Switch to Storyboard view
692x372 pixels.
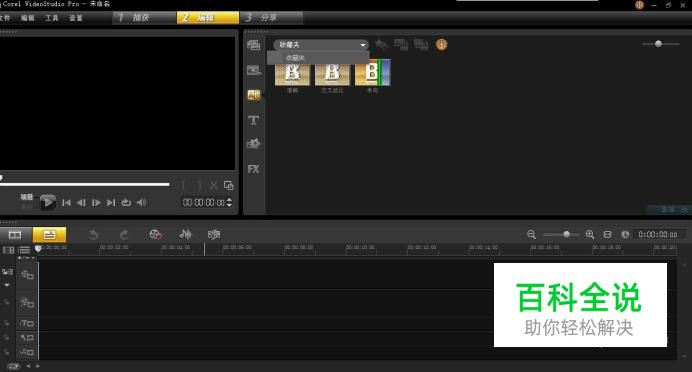point(15,234)
